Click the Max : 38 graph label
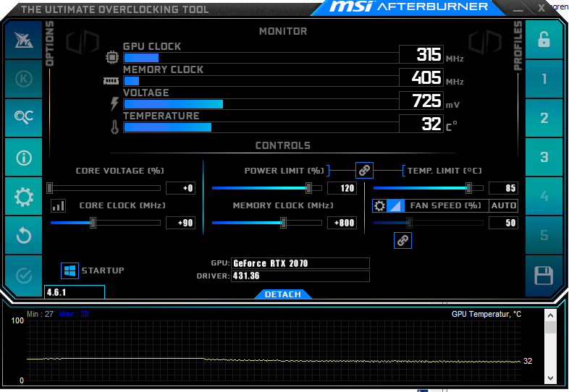The image size is (569, 392). pyautogui.click(x=74, y=314)
